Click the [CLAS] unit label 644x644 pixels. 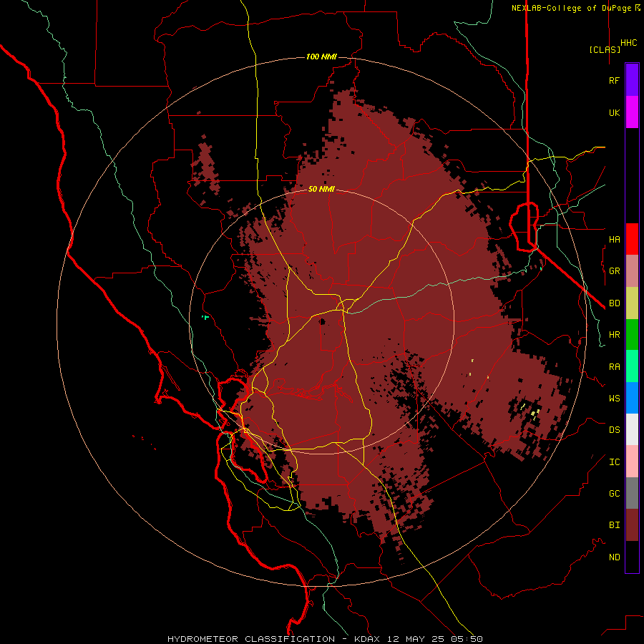[x=605, y=49]
